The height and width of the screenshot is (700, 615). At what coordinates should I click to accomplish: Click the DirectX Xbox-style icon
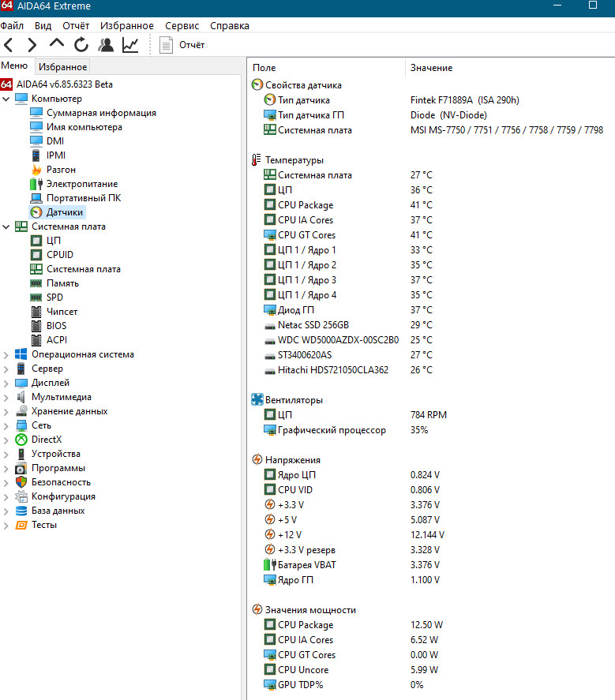21,440
